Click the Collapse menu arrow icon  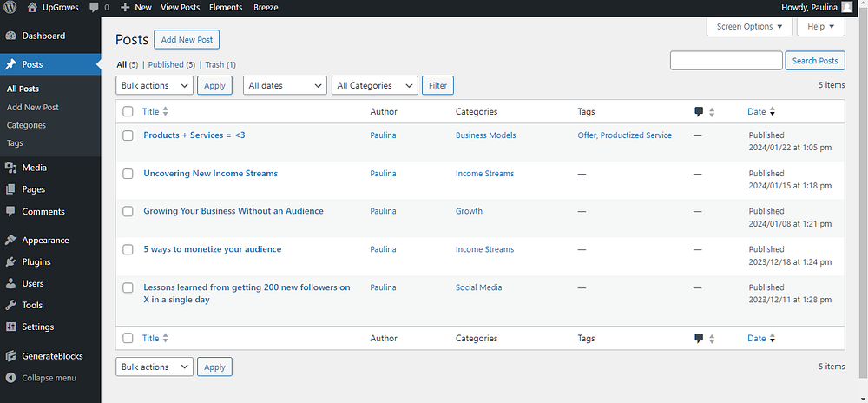[10, 378]
